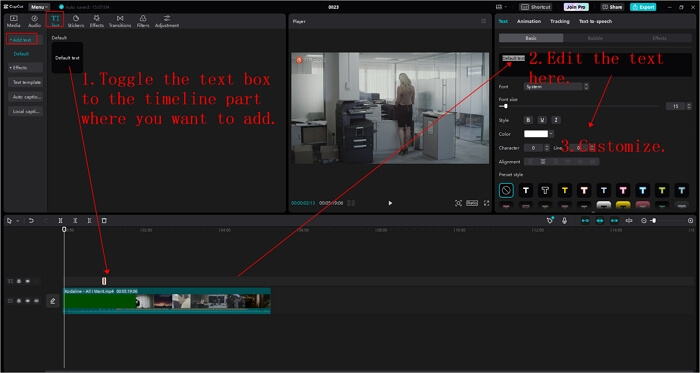This screenshot has width=700, height=373.
Task: Open Auto captions in sidebar
Action: coord(25,97)
